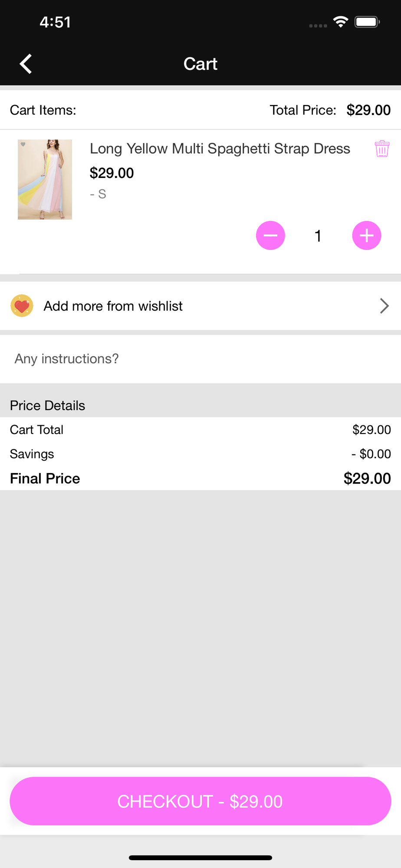Tap the Cart title in header
401x868 pixels.
click(200, 64)
